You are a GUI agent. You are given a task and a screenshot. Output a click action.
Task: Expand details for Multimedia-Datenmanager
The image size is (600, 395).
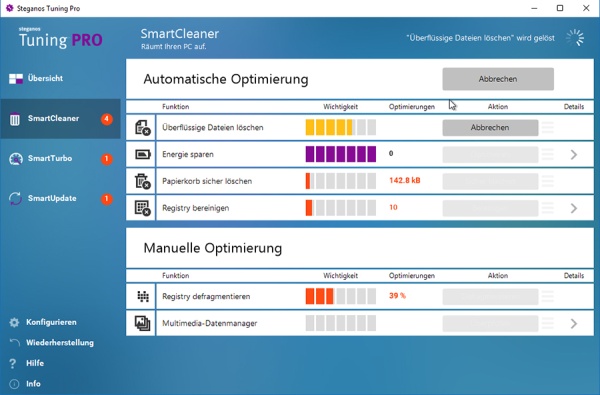click(574, 323)
